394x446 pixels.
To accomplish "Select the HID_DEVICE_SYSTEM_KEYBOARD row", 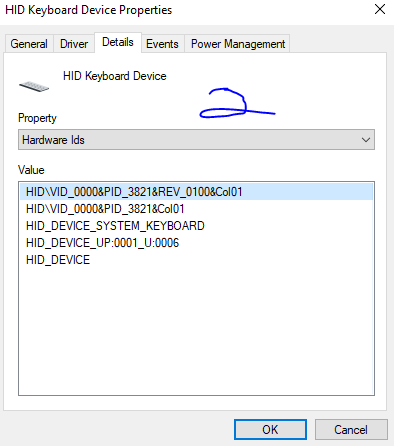I will click(x=196, y=226).
